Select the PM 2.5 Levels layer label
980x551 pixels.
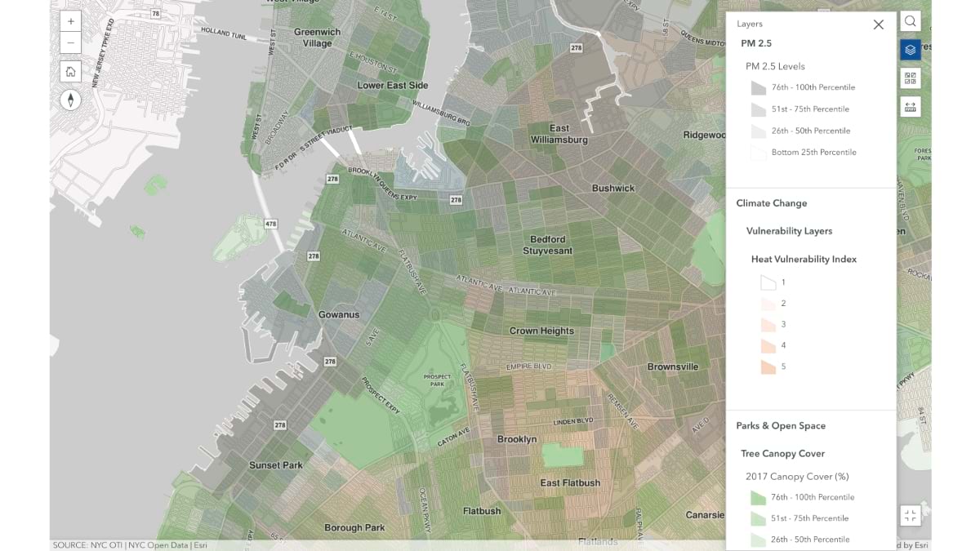(775, 66)
